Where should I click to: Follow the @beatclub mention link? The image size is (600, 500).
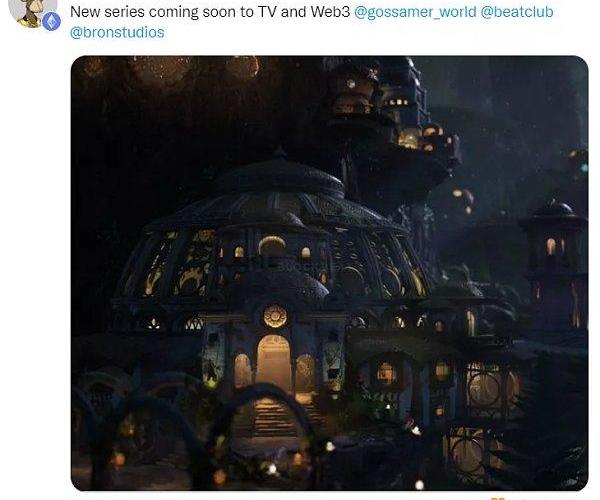point(517,12)
